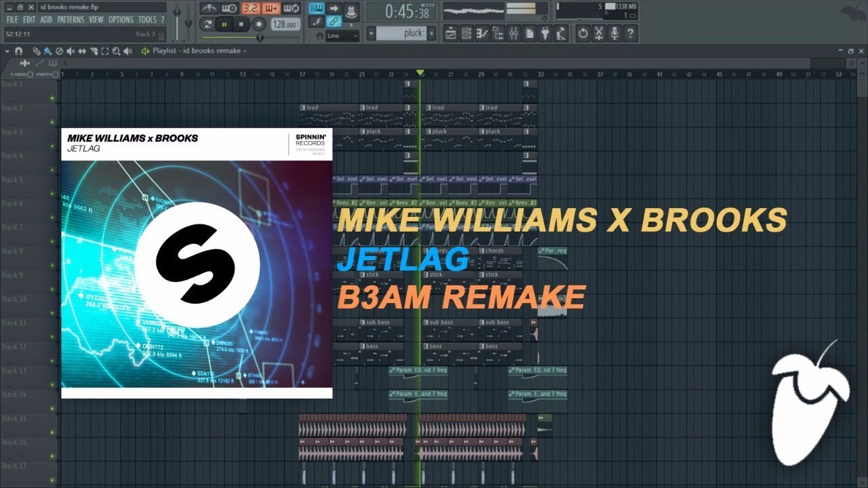Adjust the master volume slider

[177, 22]
